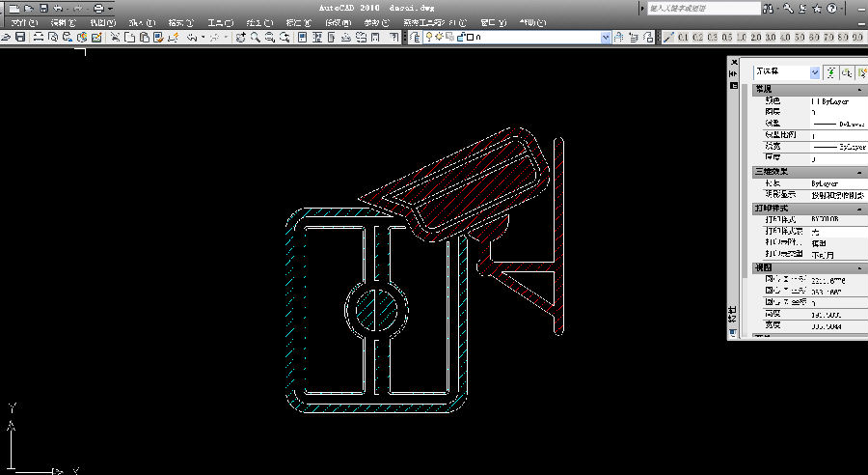Click the Quick Select button in the Properties palette
This screenshot has height=475, width=868.
pos(861,72)
